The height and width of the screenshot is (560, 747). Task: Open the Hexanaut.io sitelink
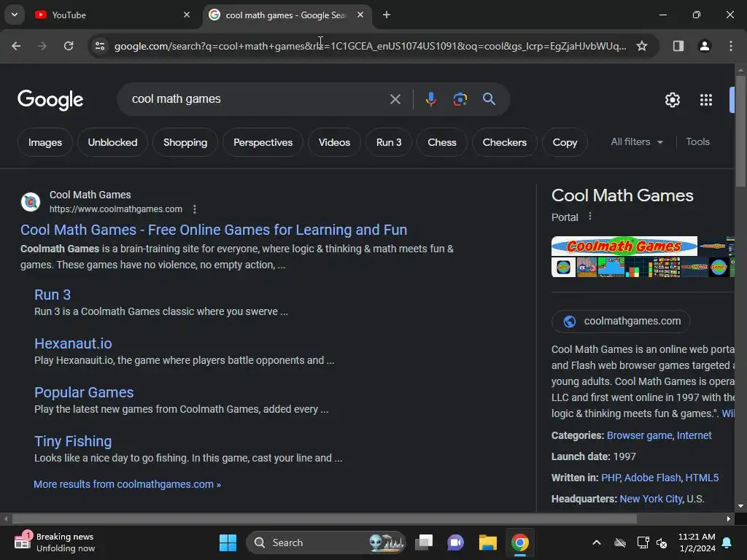(73, 343)
